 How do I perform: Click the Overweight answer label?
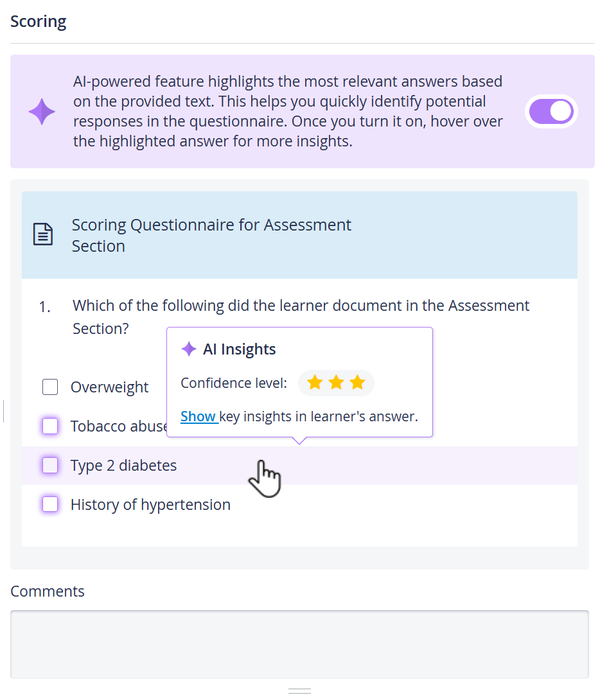pos(109,387)
